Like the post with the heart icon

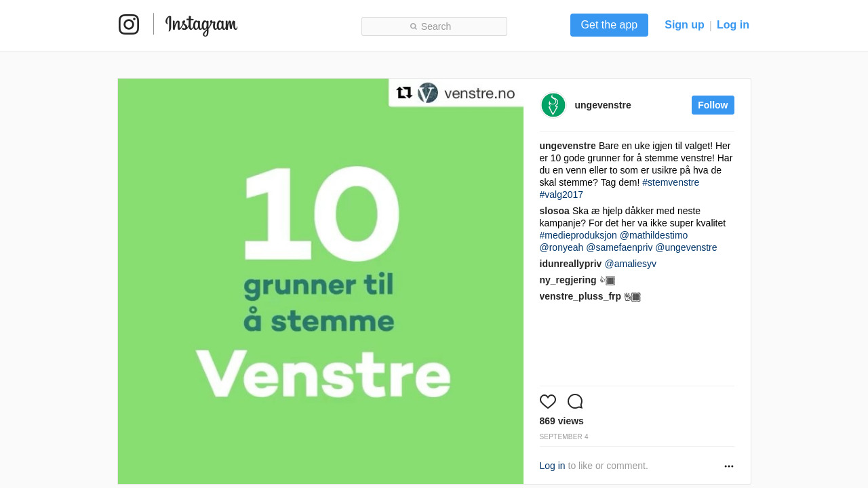[548, 401]
